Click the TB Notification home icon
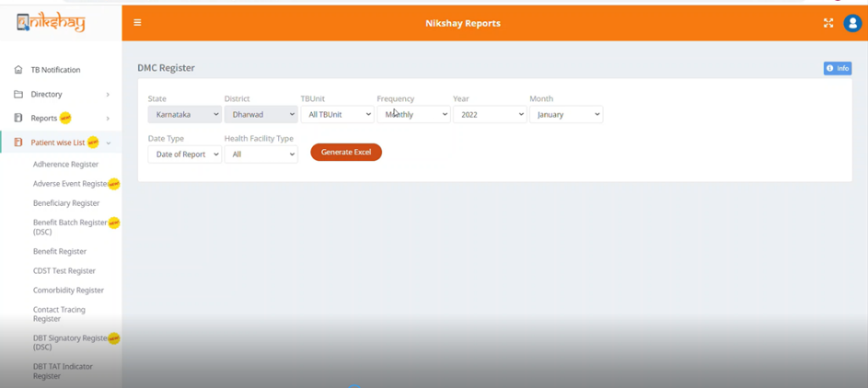868x388 pixels. pos(19,69)
